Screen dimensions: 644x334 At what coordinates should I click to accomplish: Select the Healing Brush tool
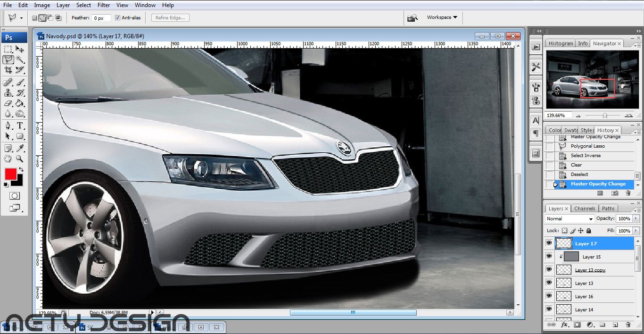tap(8, 83)
